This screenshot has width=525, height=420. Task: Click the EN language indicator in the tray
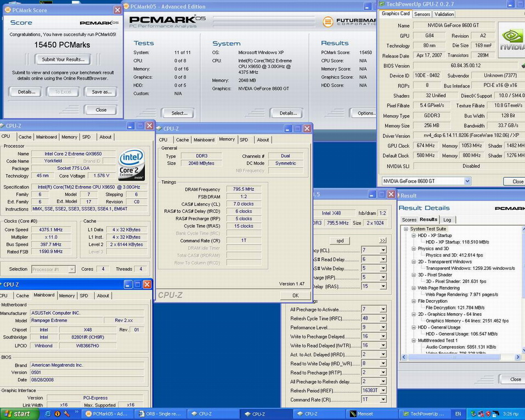458,414
